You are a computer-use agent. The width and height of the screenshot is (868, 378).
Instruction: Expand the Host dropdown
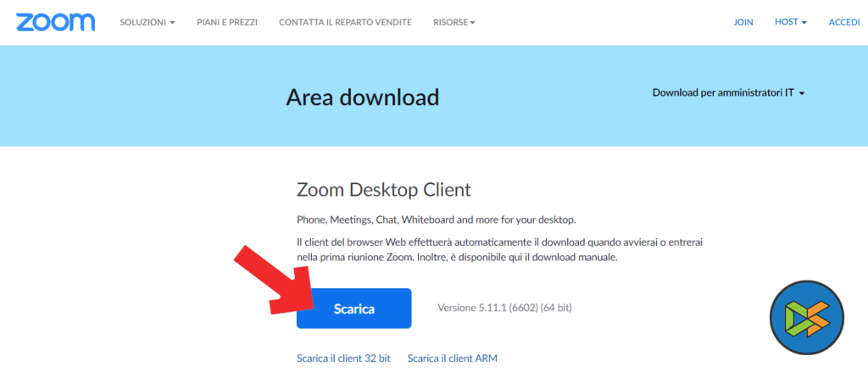coord(791,22)
